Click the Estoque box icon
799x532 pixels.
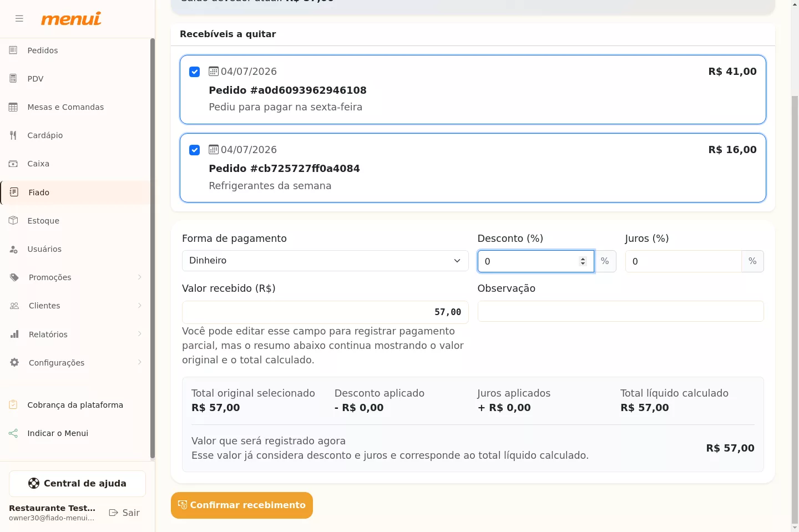pos(13,221)
